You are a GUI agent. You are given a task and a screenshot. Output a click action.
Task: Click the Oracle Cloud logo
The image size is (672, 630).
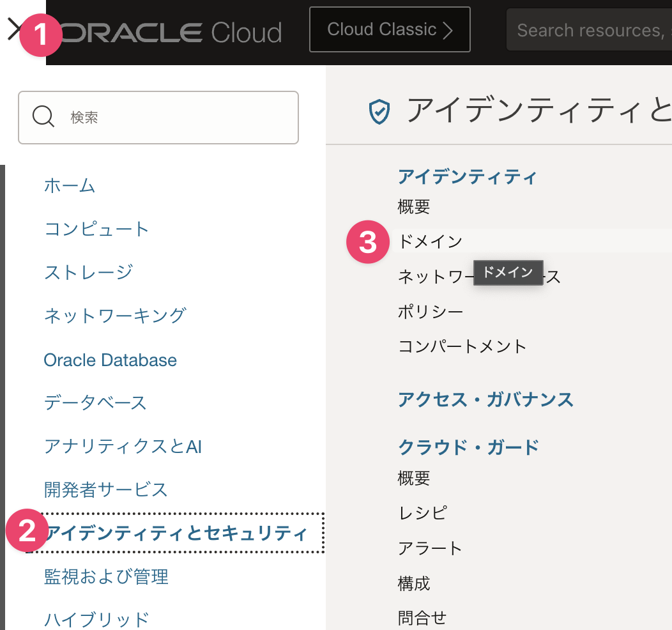[171, 32]
